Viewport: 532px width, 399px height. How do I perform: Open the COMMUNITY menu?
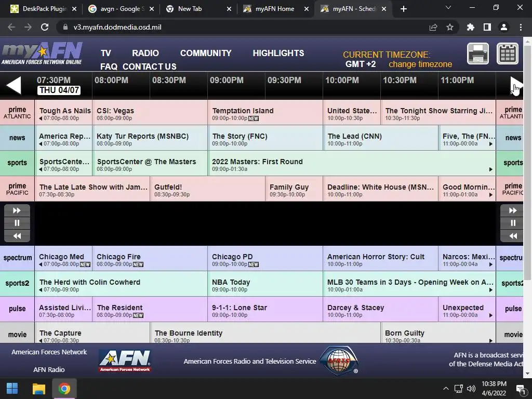pyautogui.click(x=206, y=54)
